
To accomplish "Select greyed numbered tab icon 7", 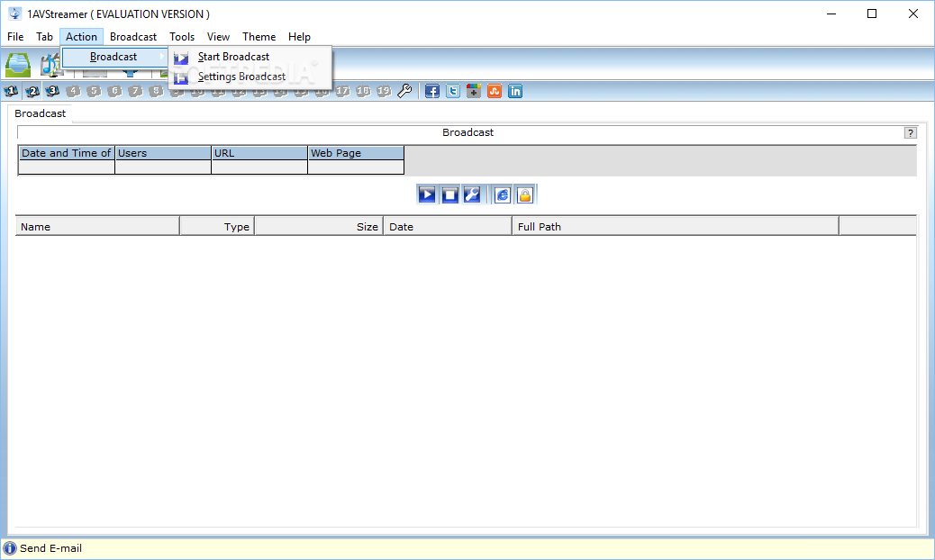I will click(x=135, y=91).
